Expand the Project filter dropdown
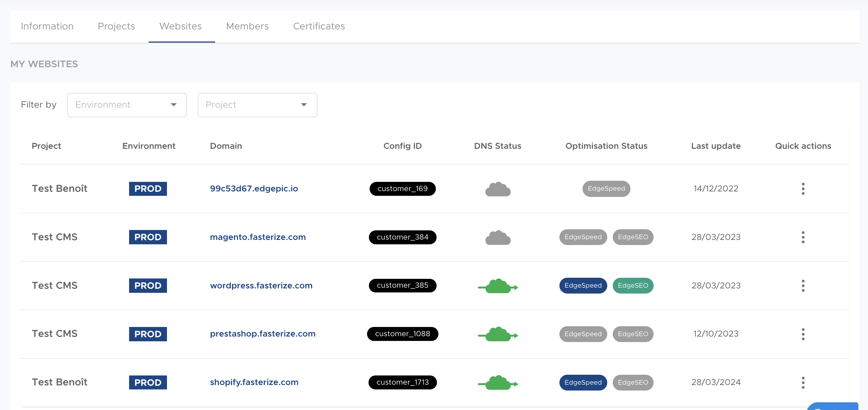 (257, 105)
